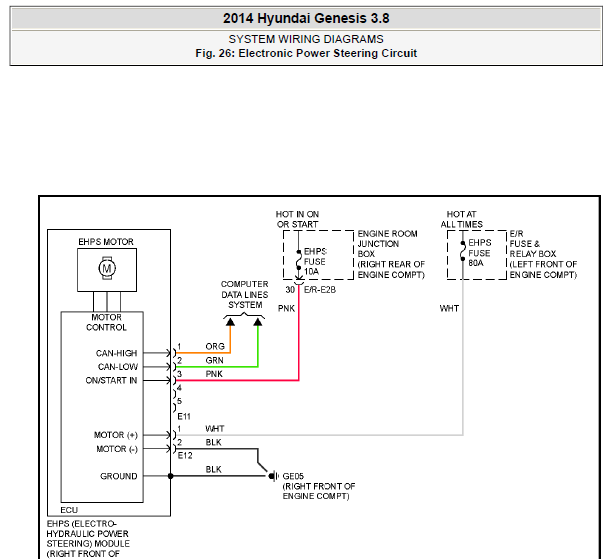Select the 10A EHPS fuse symbol
The height and width of the screenshot is (559, 603).
coord(298,260)
